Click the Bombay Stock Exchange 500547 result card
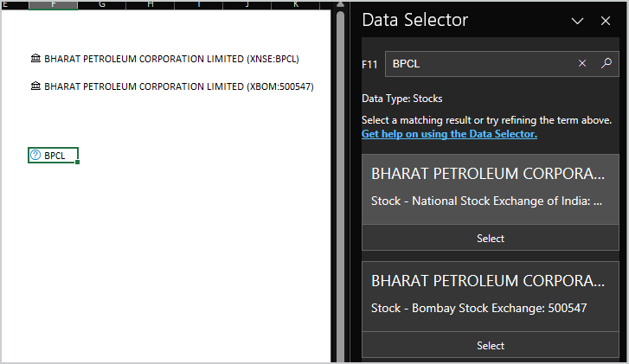The height and width of the screenshot is (364, 629). click(490, 296)
